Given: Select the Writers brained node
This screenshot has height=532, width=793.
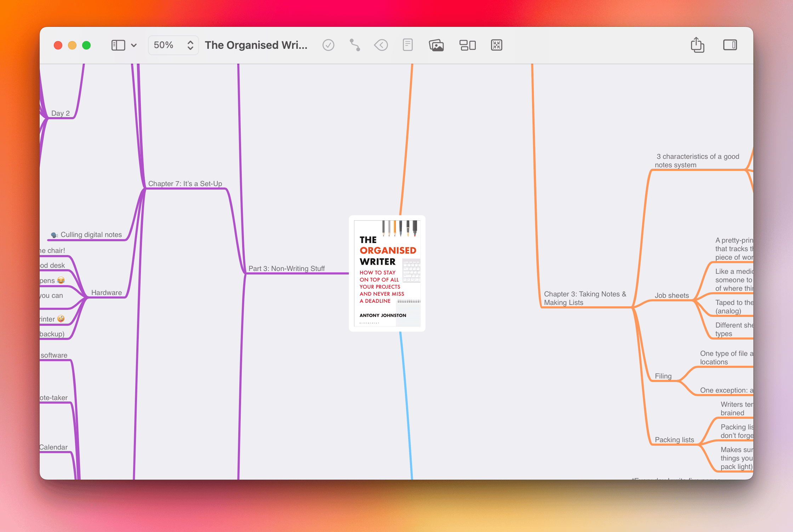Looking at the screenshot, I should [737, 409].
